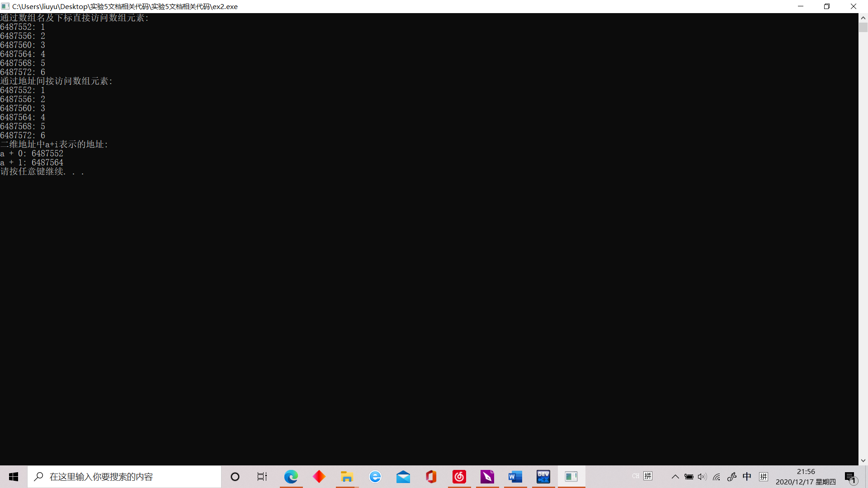
Task: Open the console window system menu icon
Action: pyautogui.click(x=5, y=6)
